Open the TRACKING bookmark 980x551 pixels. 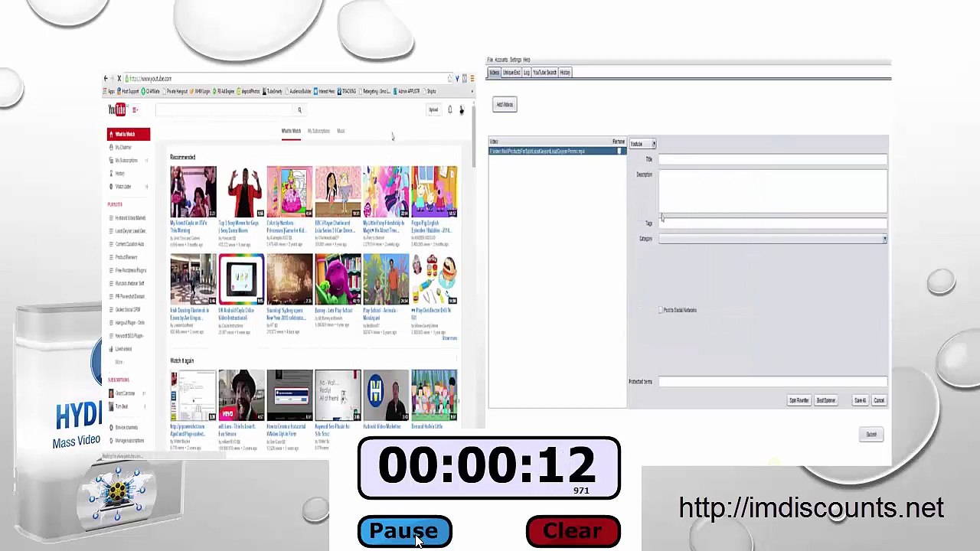point(348,92)
